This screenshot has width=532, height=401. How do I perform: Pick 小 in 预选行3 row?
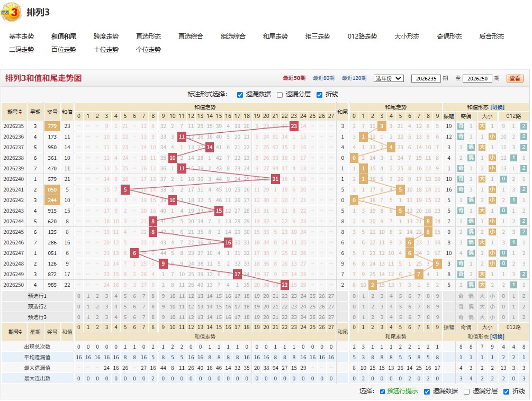(492, 317)
